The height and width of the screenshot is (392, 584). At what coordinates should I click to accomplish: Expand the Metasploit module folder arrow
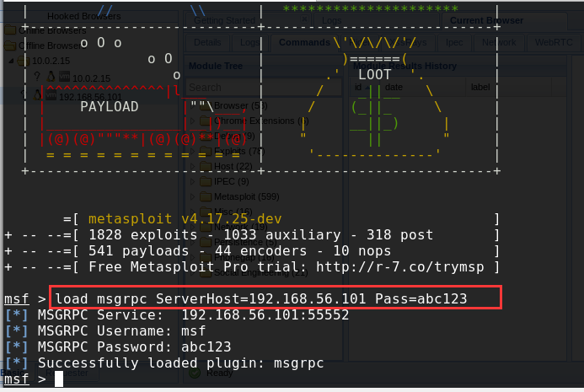click(x=192, y=196)
